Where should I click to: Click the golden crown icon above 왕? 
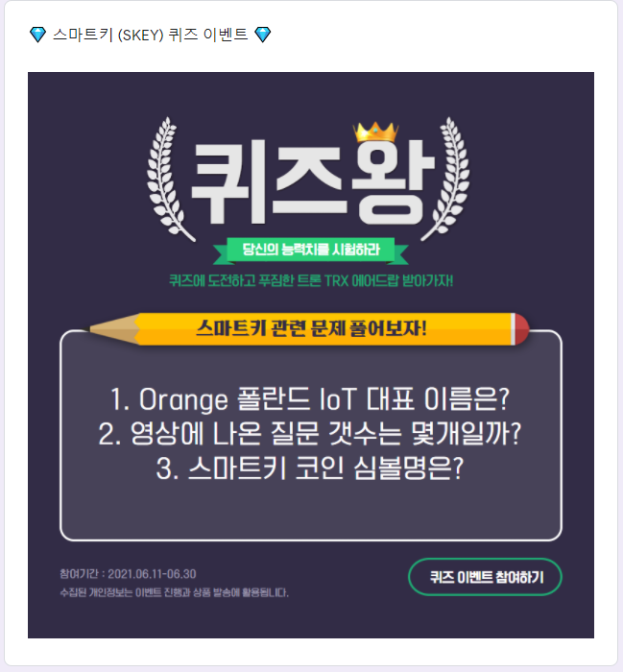tap(375, 132)
